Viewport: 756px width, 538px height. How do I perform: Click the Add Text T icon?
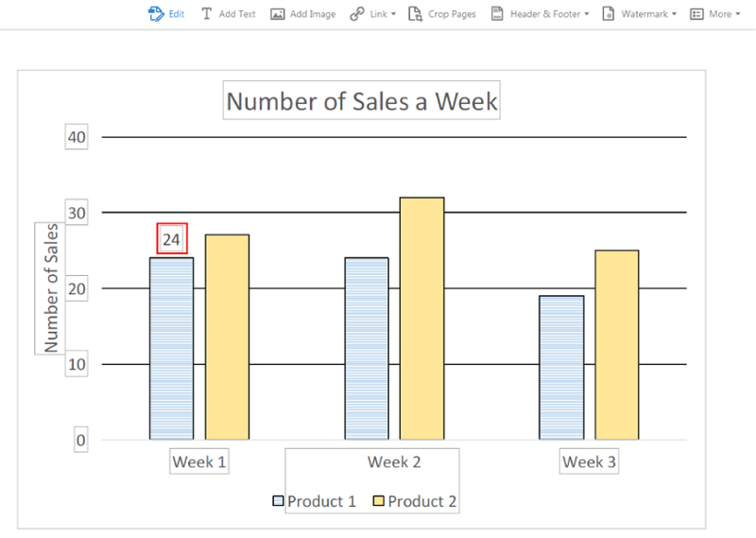click(206, 14)
